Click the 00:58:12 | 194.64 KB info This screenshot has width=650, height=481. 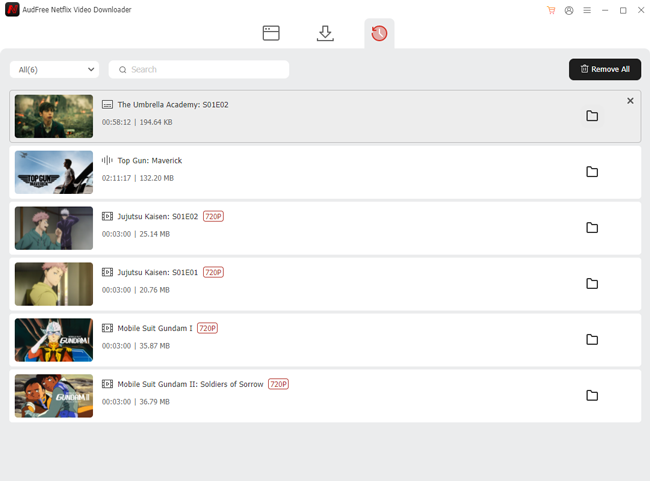tap(137, 122)
